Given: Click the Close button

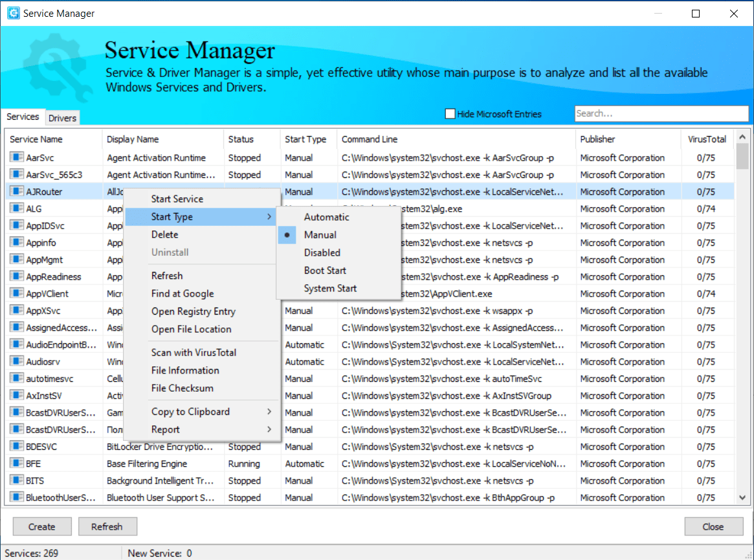Looking at the screenshot, I should click(x=713, y=527).
